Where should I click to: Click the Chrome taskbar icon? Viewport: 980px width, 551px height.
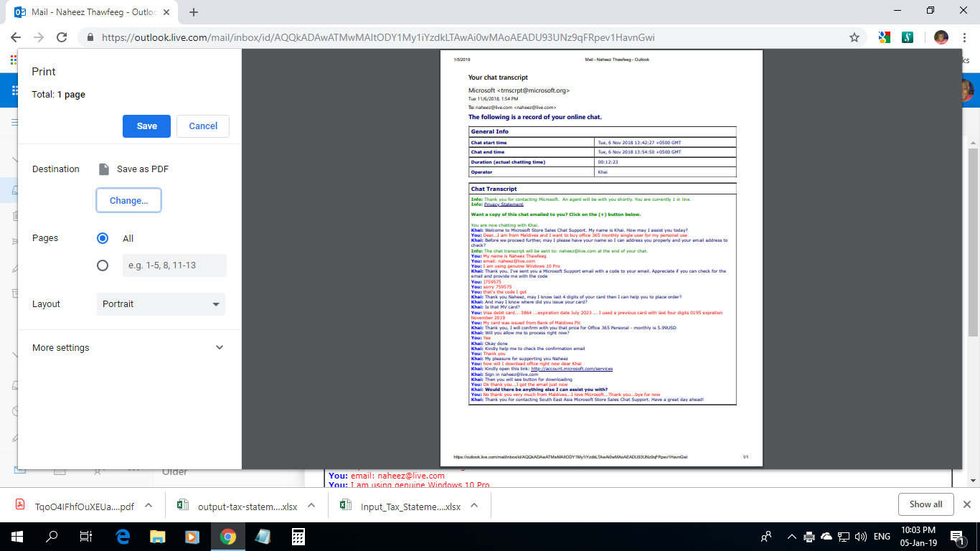(227, 537)
